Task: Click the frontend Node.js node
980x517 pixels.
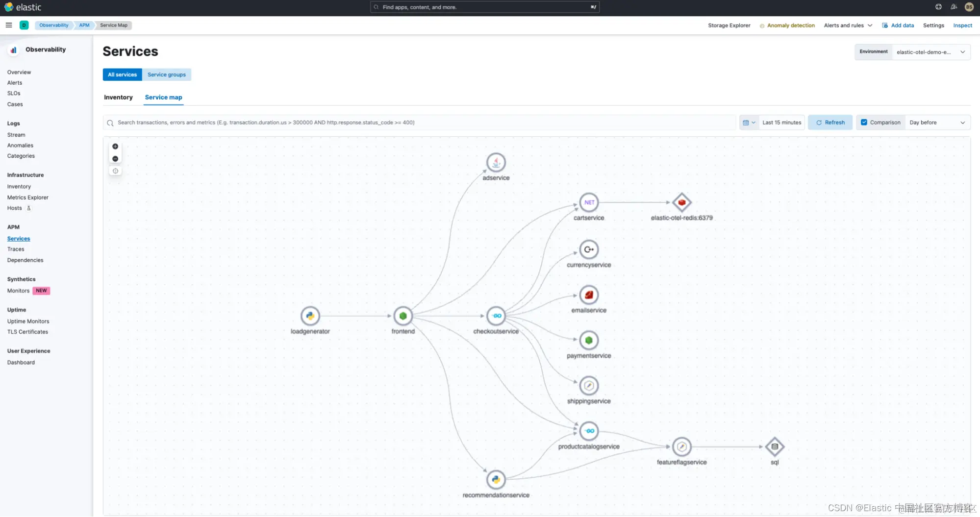Action: [x=403, y=316]
